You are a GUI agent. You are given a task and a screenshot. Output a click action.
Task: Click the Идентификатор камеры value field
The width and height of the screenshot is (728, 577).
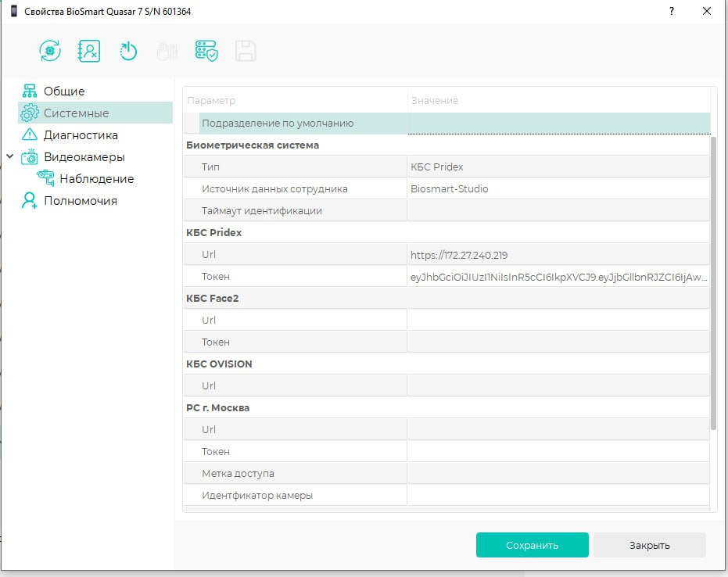pyautogui.click(x=558, y=496)
